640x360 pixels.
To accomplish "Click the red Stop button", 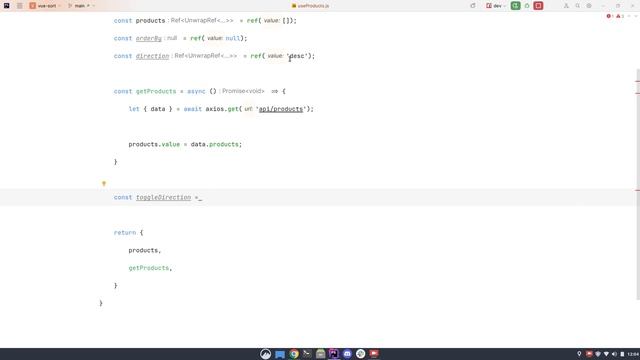I will click(538, 6).
